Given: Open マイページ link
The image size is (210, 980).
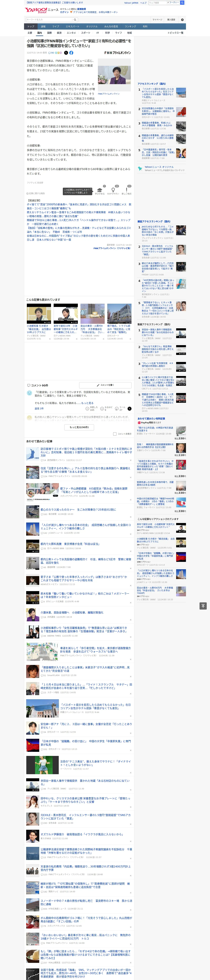Looking at the screenshot, I should point(157,20).
